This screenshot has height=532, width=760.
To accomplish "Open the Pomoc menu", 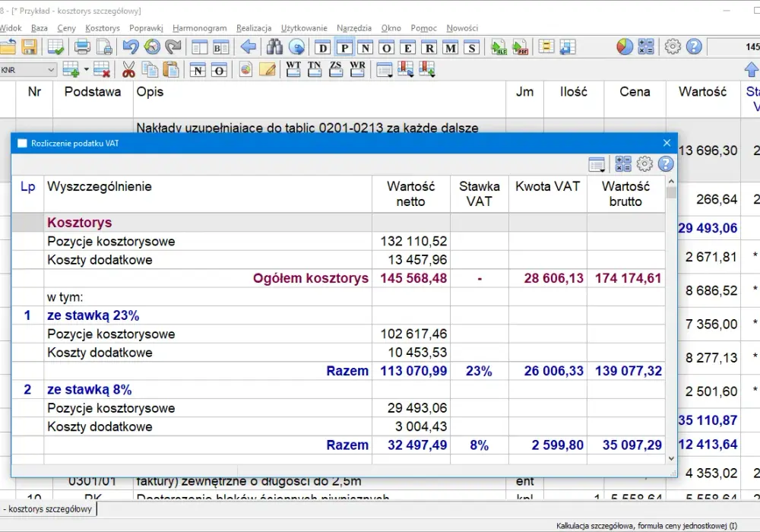I will [423, 28].
